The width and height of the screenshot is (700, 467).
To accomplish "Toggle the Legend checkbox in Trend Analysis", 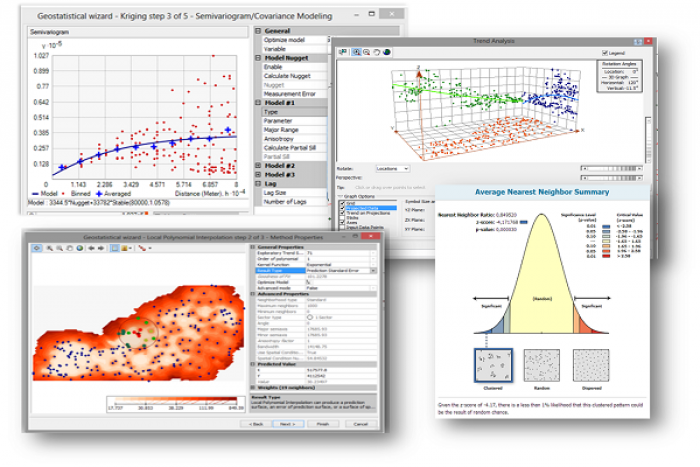I will 605,53.
